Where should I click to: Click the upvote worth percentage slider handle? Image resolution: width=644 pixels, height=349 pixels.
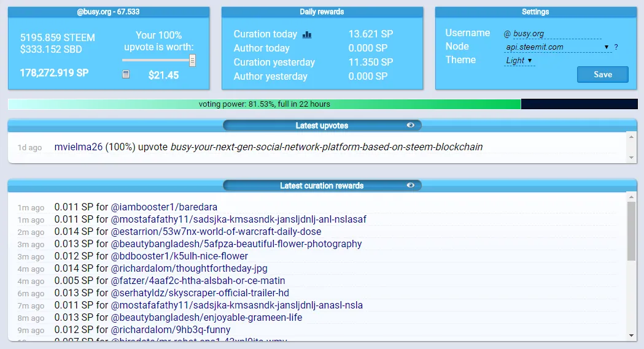click(x=192, y=61)
